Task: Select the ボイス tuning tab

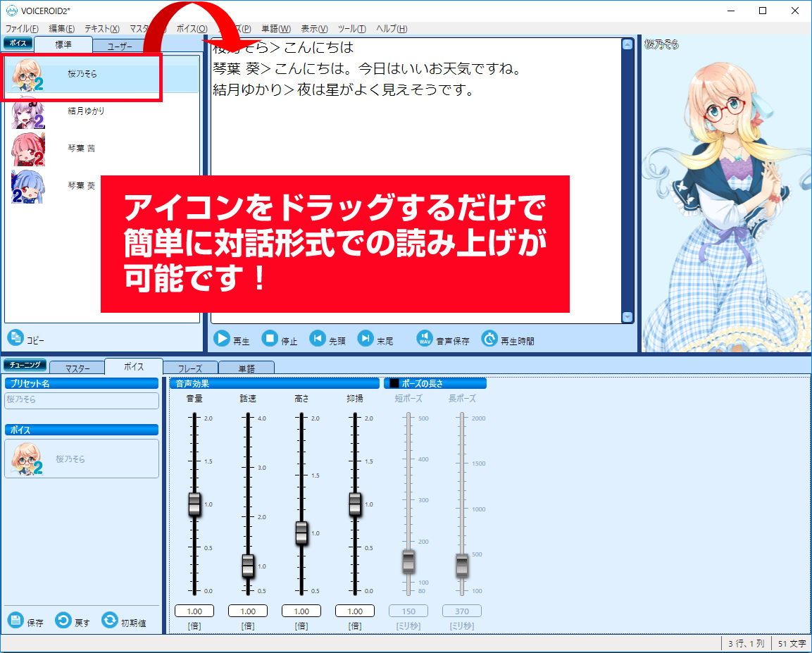Action: coord(134,366)
